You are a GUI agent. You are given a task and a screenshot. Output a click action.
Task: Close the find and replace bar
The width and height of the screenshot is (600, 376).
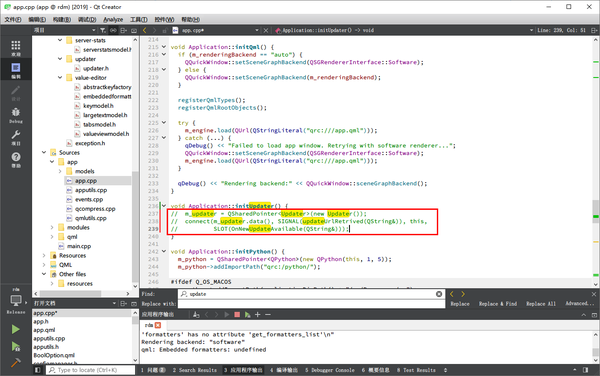(x=594, y=294)
